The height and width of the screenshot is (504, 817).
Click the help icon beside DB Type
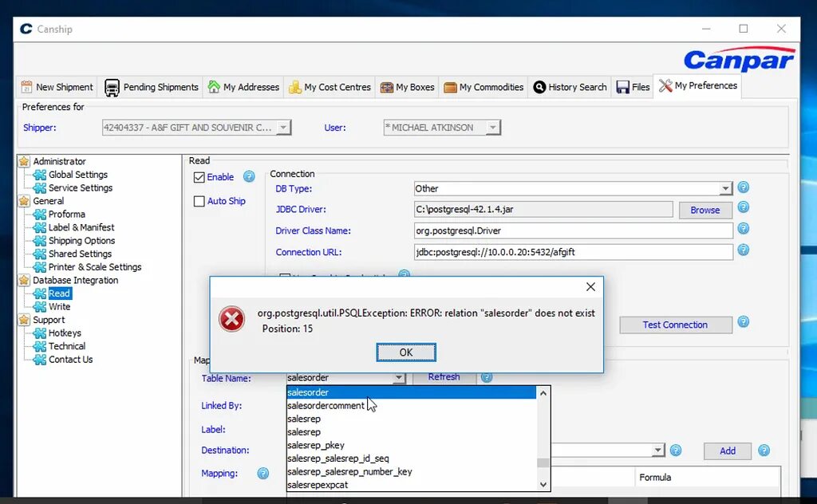point(744,187)
